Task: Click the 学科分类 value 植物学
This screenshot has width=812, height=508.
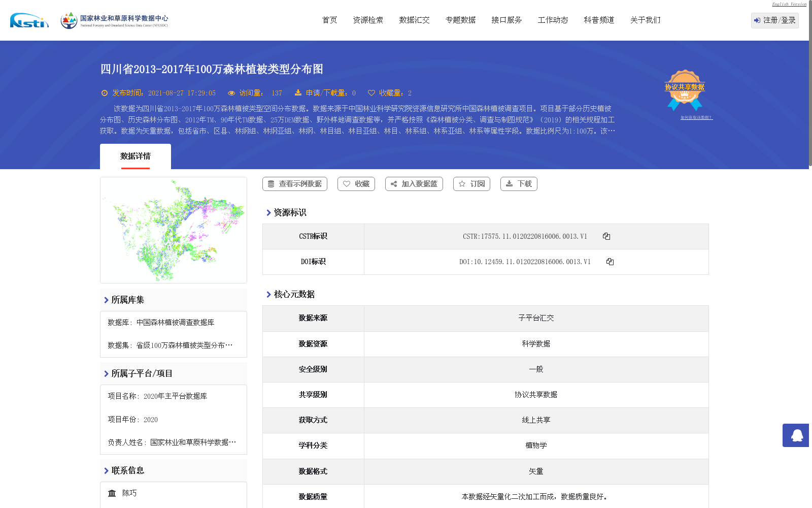Action: pyautogui.click(x=536, y=446)
